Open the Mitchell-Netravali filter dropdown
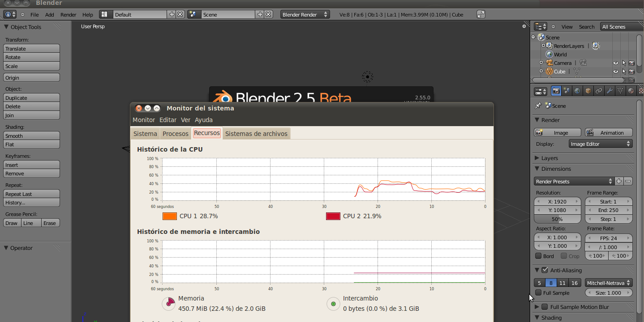644x322 pixels. coord(609,283)
